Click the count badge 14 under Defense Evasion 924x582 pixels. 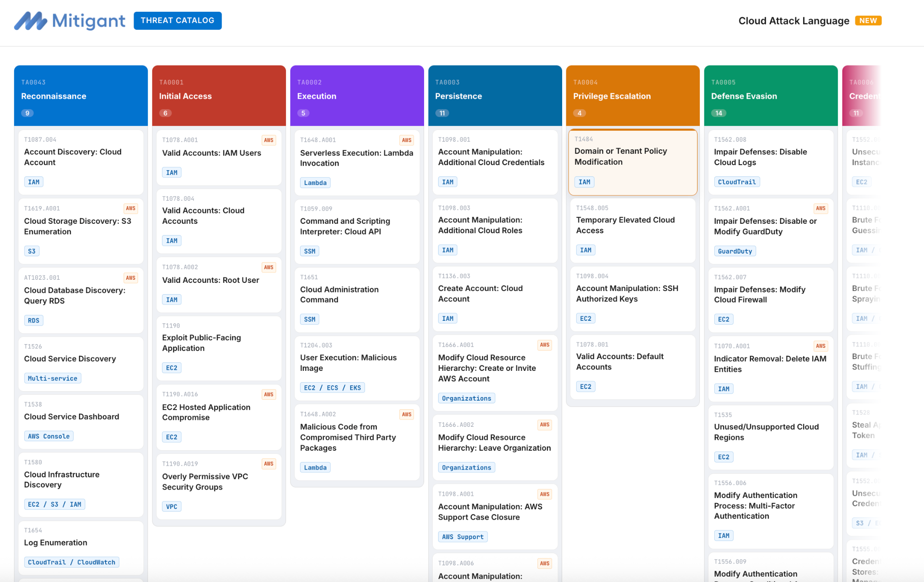[718, 113]
